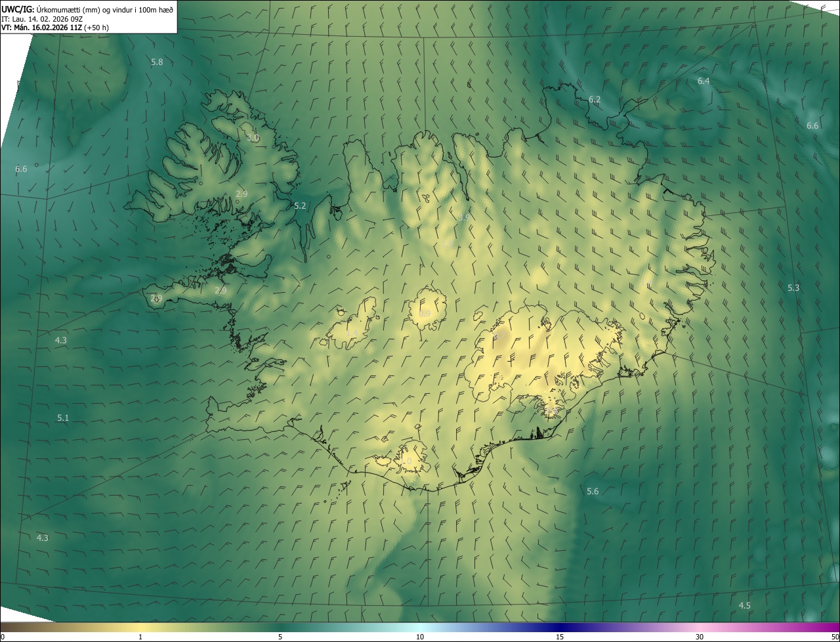Click the 3.0 value label in the Westfjords
840x642 pixels.
tap(253, 138)
